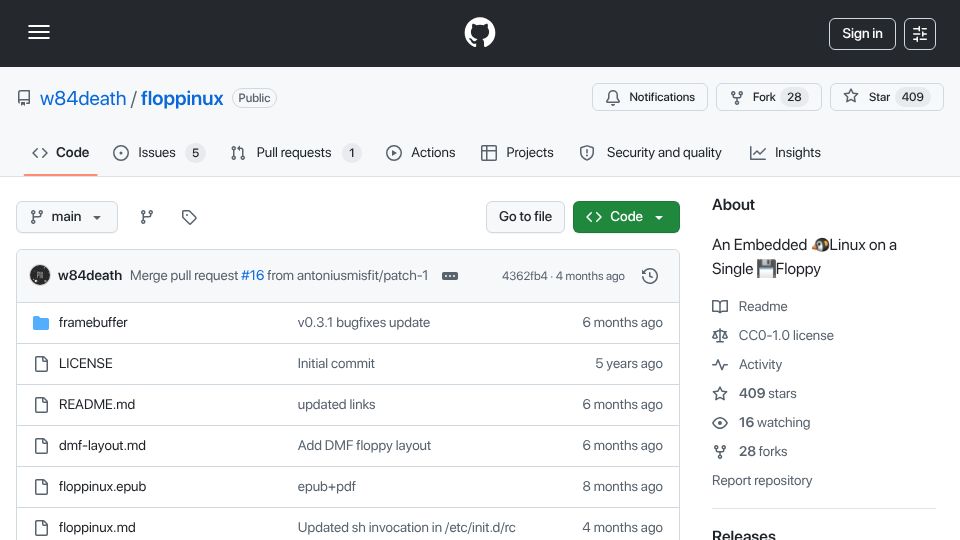Open 'Updated sh invocation in /etc/init.d/rc' commit
This screenshot has height=540, width=960.
point(407,528)
